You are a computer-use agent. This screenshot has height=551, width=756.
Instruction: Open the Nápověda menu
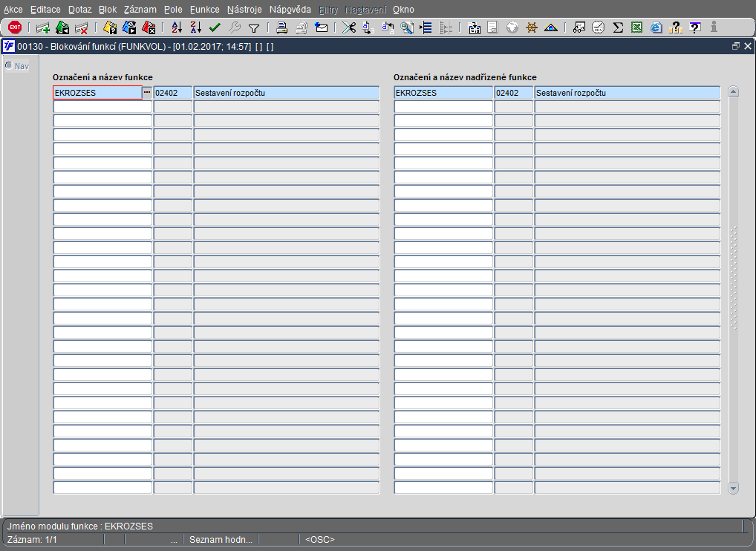(290, 10)
